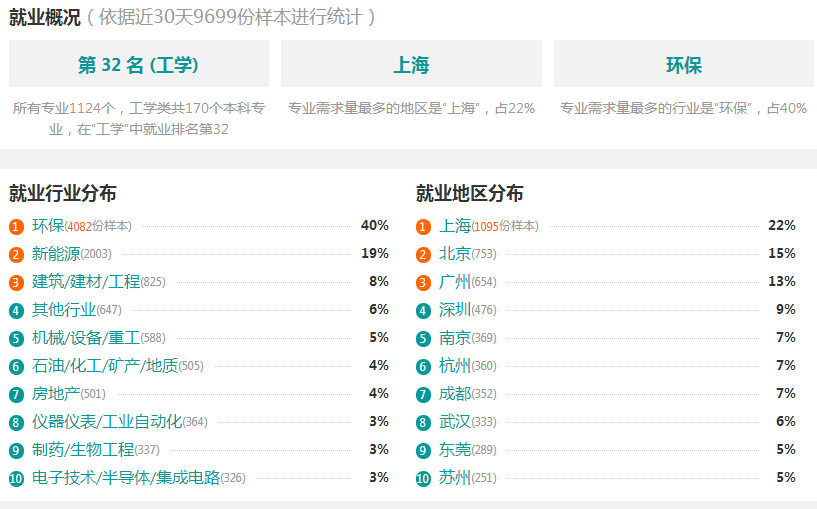
Task: Click the description starting 所有专业1124个
Action: point(139,119)
